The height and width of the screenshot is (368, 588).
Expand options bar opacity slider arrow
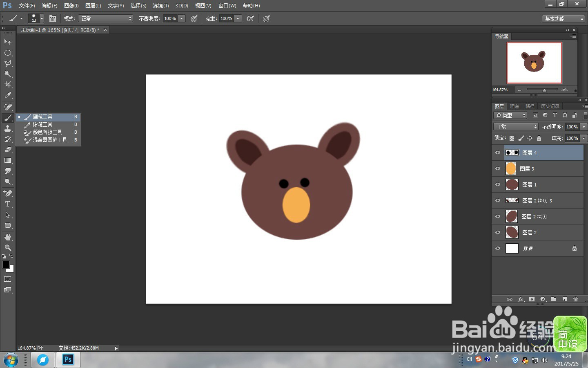(x=182, y=18)
